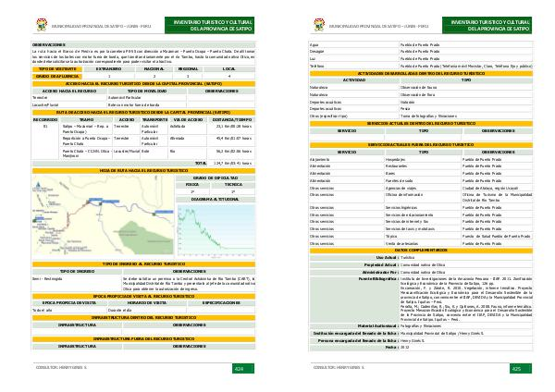Screen dimensions: 555x392
Task: Click the "TRANSPORTE" column header
Action: (x=154, y=119)
